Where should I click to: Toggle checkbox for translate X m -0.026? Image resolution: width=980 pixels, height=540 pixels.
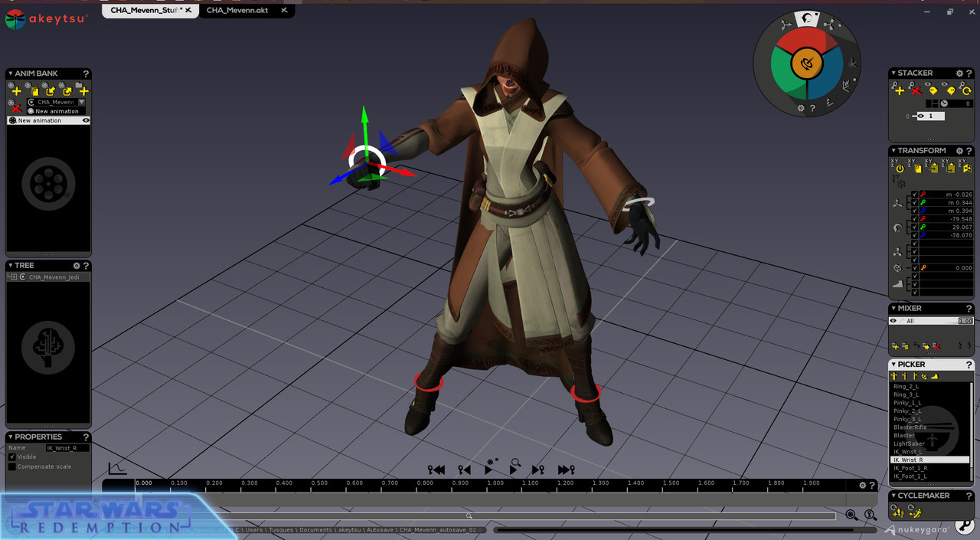914,195
